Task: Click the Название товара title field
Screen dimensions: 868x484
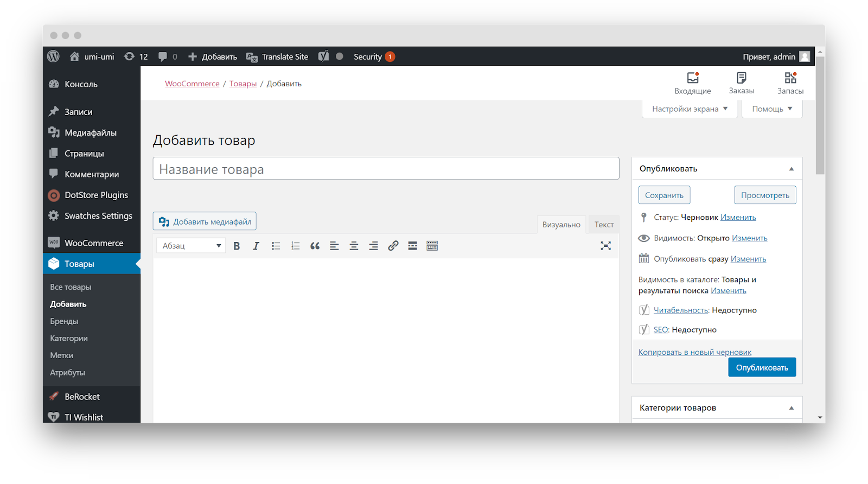Action: pos(386,169)
